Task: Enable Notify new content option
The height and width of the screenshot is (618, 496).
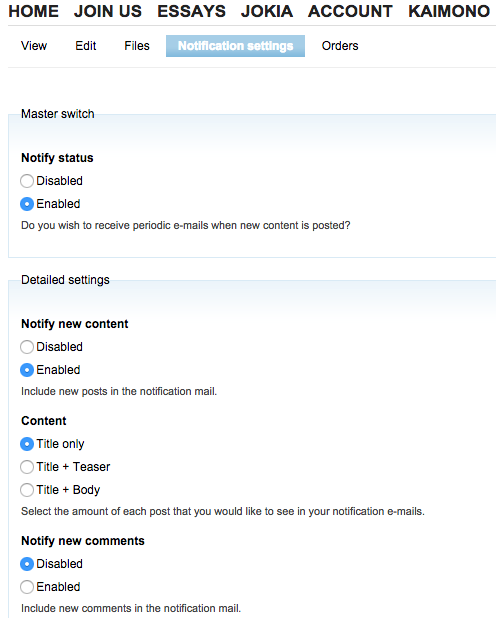Action: coord(27,370)
